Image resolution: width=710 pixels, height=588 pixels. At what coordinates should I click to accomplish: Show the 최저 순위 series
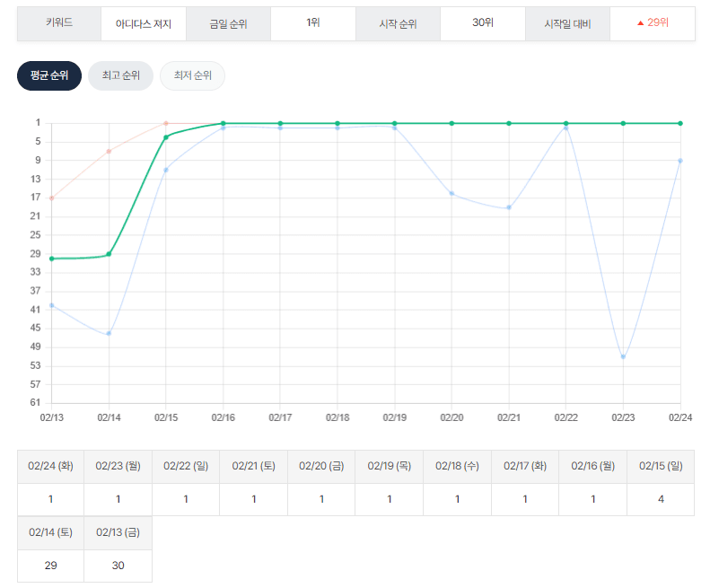tap(192, 76)
